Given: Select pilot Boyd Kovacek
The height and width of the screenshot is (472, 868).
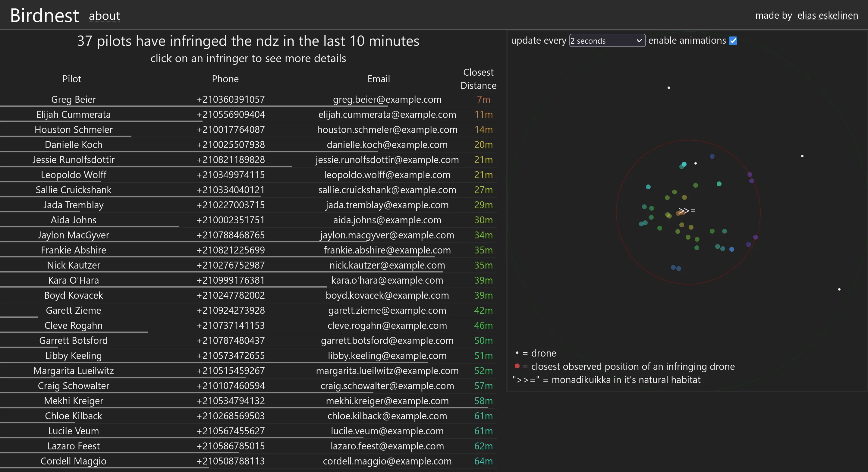Looking at the screenshot, I should [74, 295].
